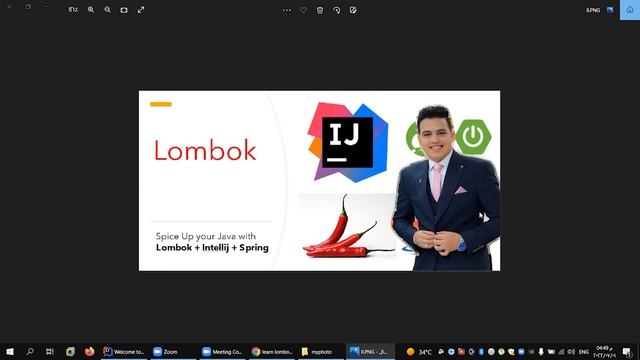Change input language via ENG indicator
The height and width of the screenshot is (360, 640).
[x=584, y=352]
